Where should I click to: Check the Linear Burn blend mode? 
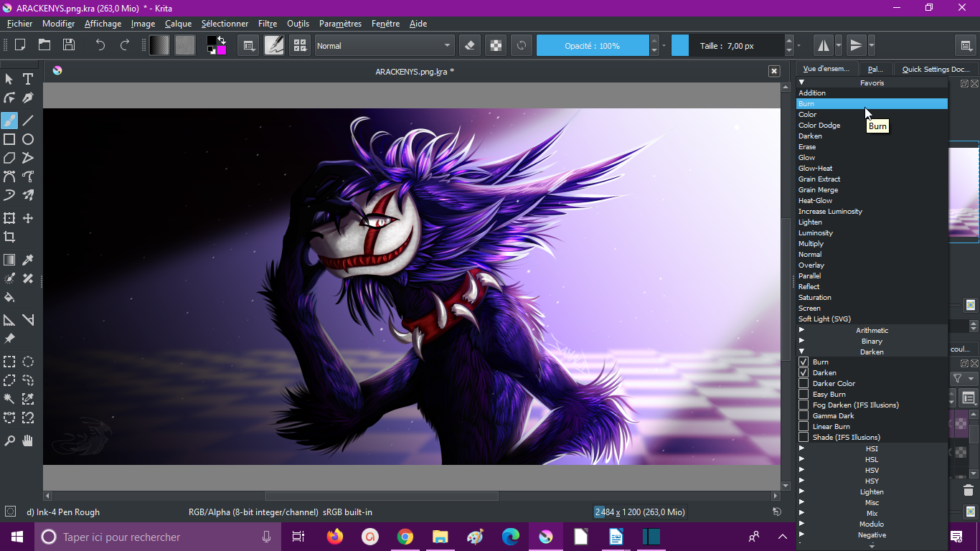pyautogui.click(x=804, y=427)
